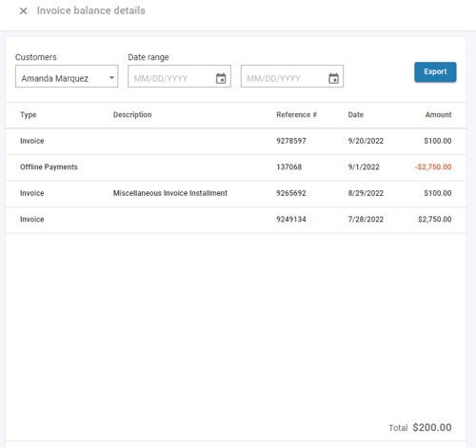Sort by the Reference # column header

pos(296,115)
